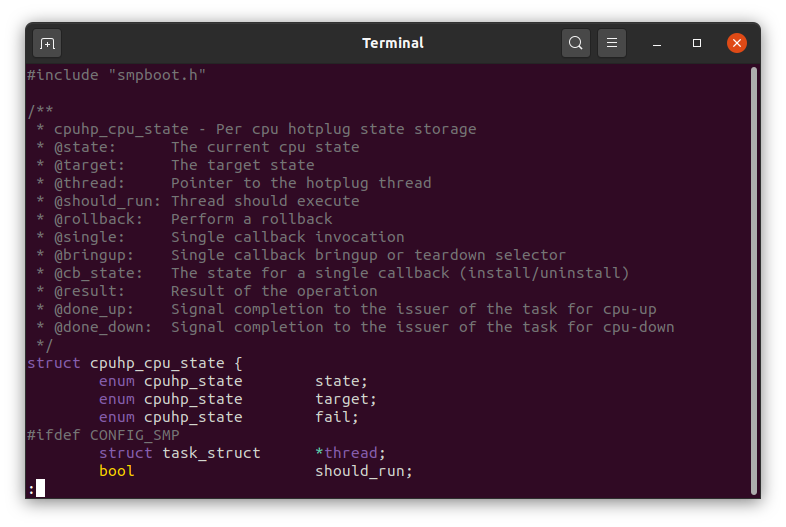
Task: Minimize the Terminal window
Action: (657, 43)
